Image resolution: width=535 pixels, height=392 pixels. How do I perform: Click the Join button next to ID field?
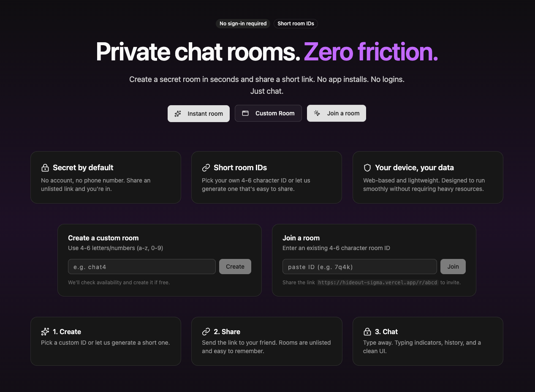(x=453, y=267)
